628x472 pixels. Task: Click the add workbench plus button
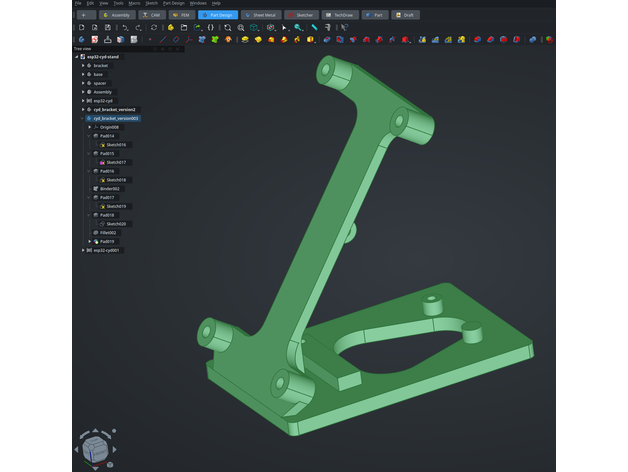pyautogui.click(x=81, y=16)
